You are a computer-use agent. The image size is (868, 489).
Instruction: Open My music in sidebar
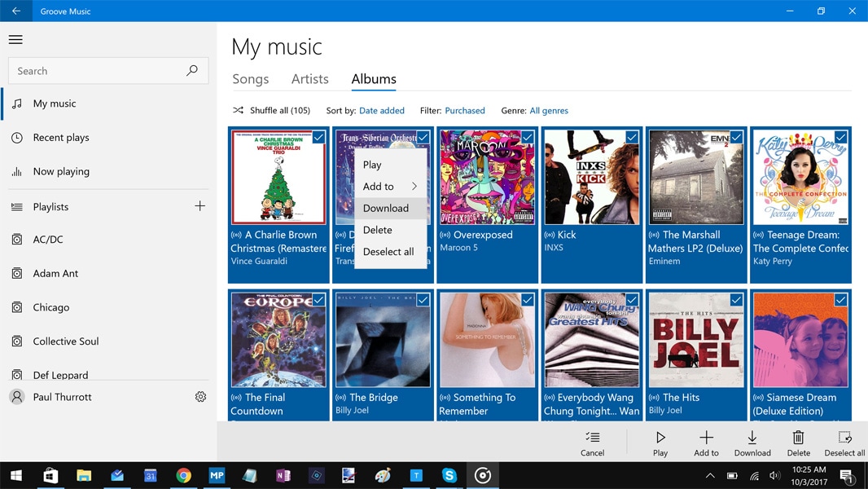click(108, 104)
